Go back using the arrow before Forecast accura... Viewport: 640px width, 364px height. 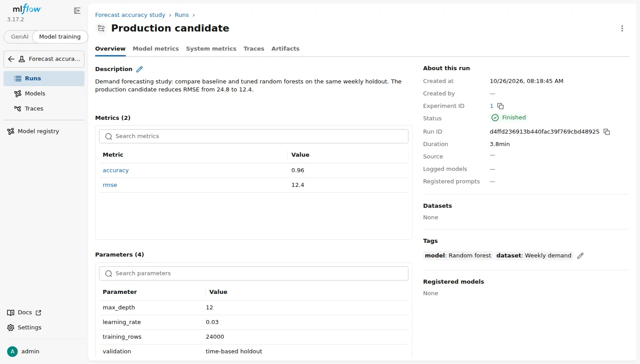[x=11, y=59]
